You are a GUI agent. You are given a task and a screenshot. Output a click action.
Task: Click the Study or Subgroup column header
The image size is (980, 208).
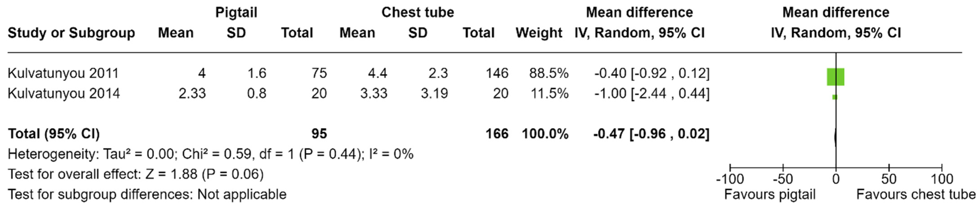tap(71, 33)
